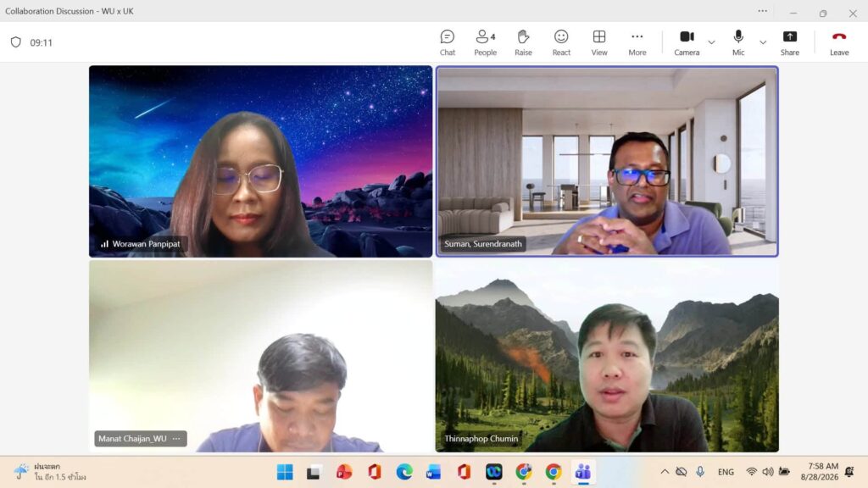
Task: Toggle the Camera on or off
Action: 687,42
